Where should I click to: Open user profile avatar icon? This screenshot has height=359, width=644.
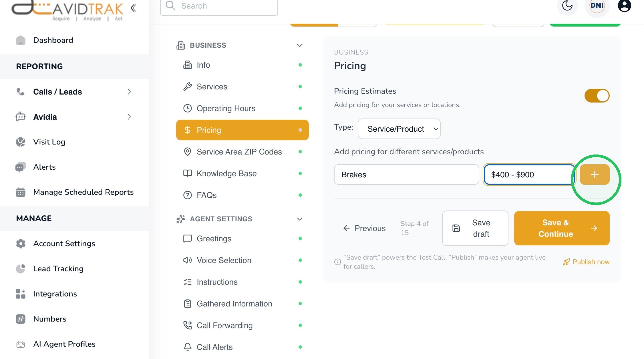click(624, 5)
